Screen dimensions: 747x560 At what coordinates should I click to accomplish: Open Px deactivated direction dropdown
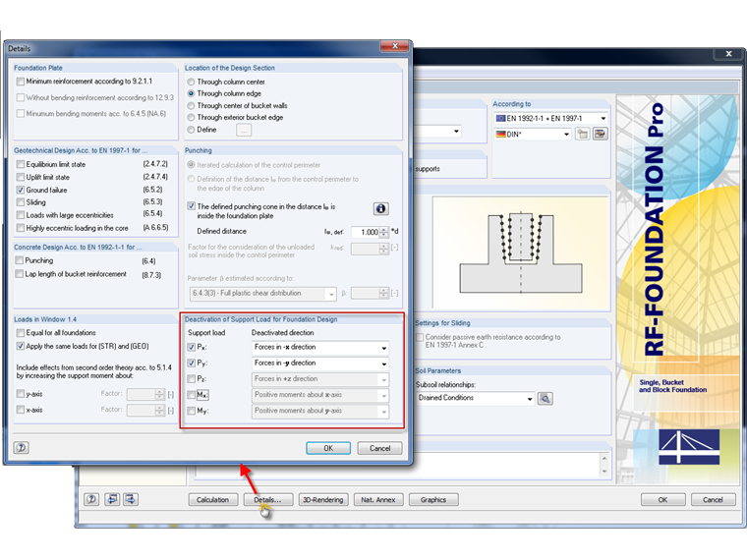pos(320,348)
